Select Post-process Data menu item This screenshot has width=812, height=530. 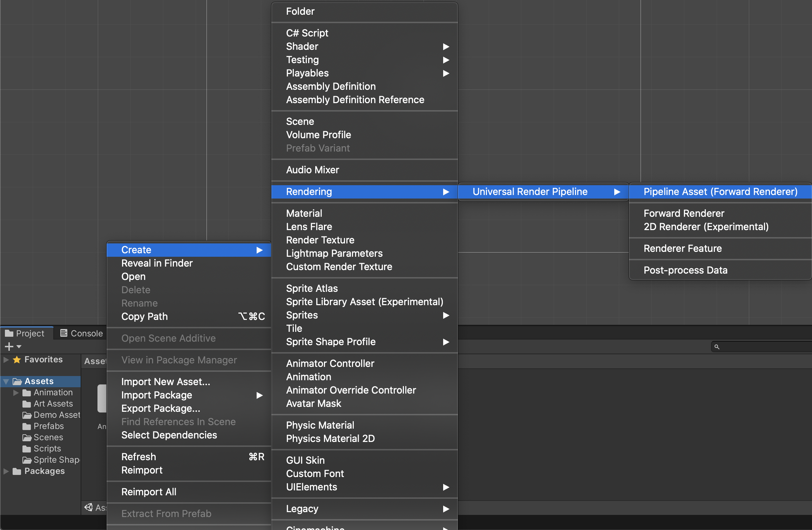(685, 270)
